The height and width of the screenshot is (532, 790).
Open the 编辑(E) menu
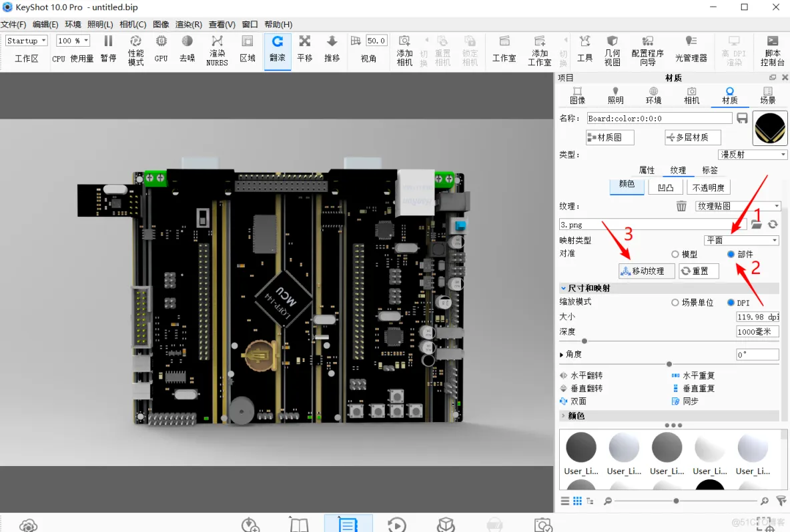coord(45,24)
